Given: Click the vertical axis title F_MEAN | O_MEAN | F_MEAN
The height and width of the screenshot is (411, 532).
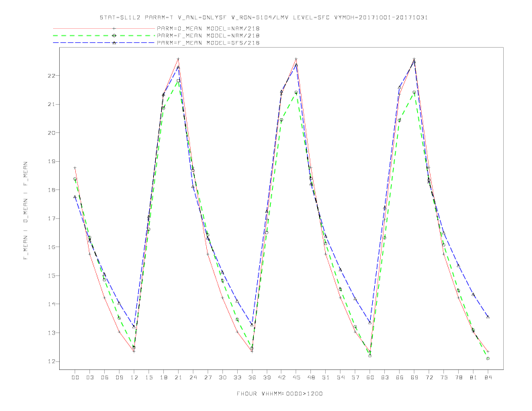Looking at the screenshot, I should [26, 211].
